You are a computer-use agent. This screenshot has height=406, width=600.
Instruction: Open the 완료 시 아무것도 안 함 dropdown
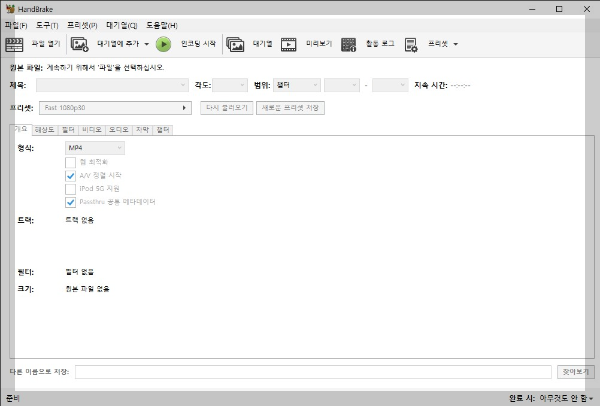566,398
